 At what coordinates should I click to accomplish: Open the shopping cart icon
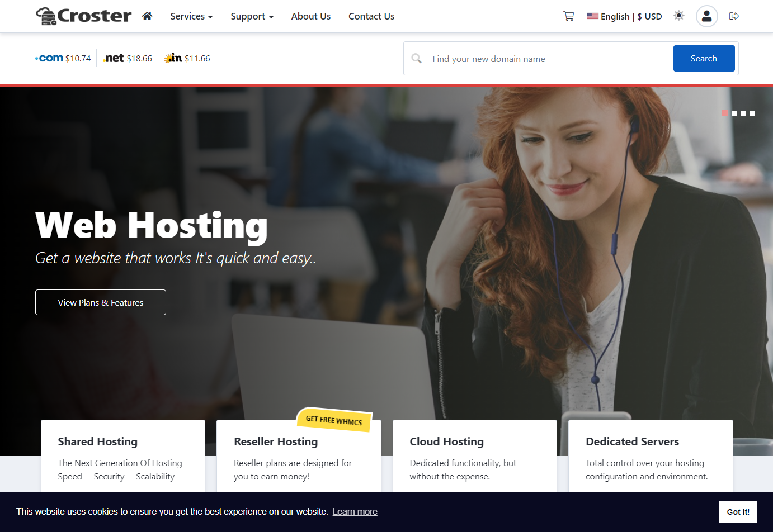(x=568, y=16)
